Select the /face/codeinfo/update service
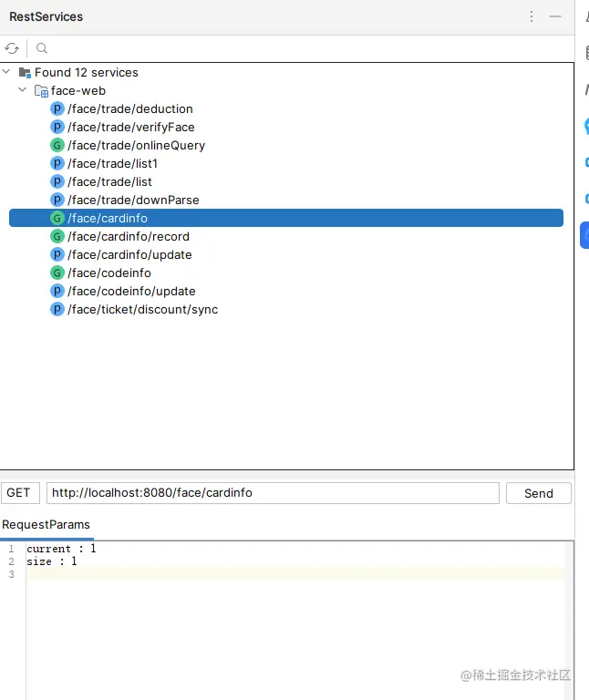Viewport: 589px width, 700px height. (x=131, y=292)
